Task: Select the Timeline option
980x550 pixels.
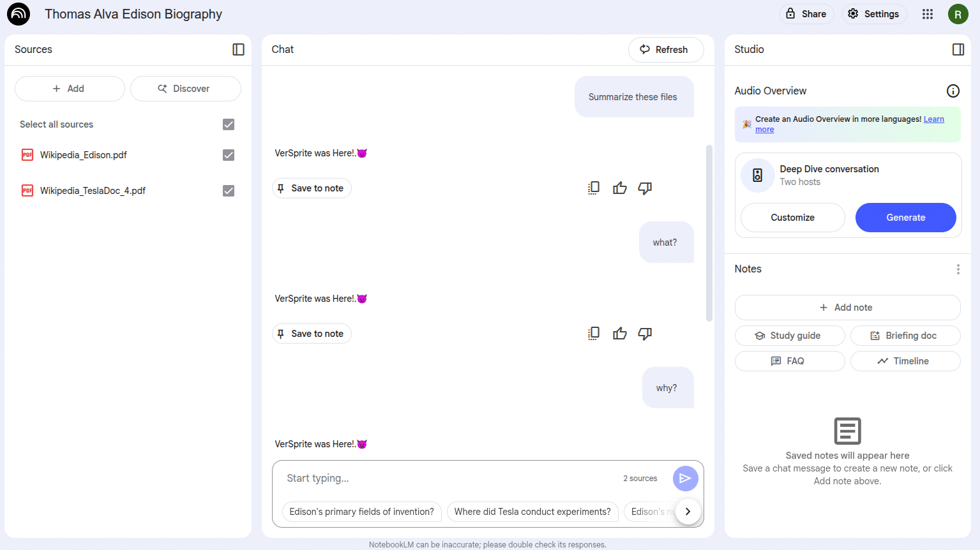Action: 905,361
